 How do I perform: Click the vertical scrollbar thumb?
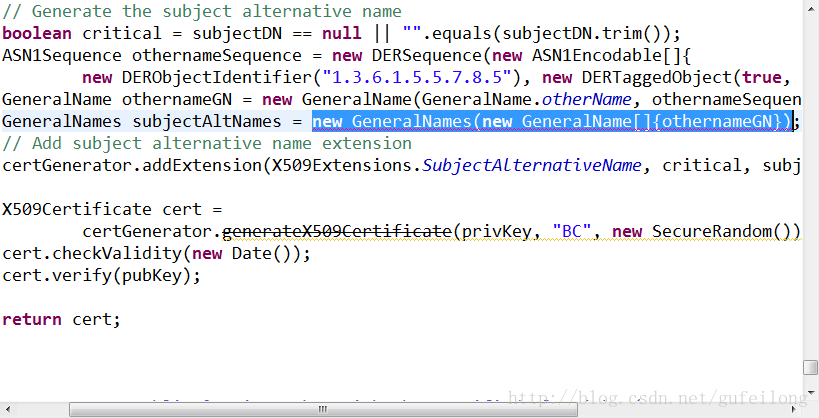point(811,367)
